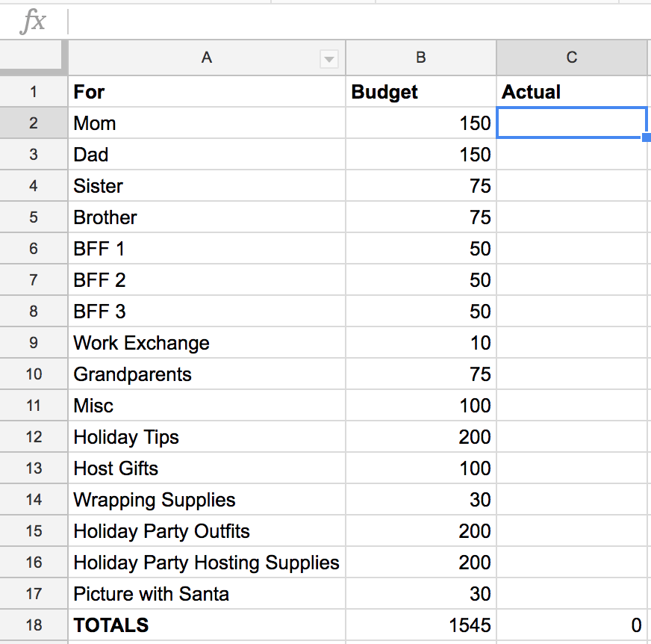Click the TOTALS label cell
Image resolution: width=651 pixels, height=644 pixels.
tap(207, 625)
